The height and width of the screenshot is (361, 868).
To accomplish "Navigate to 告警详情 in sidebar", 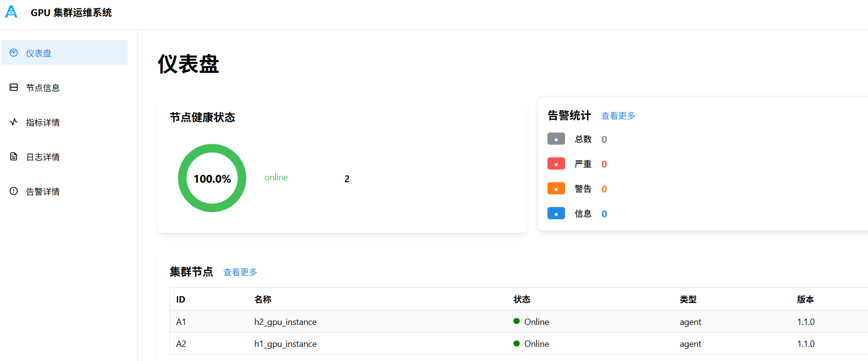I will tap(43, 191).
